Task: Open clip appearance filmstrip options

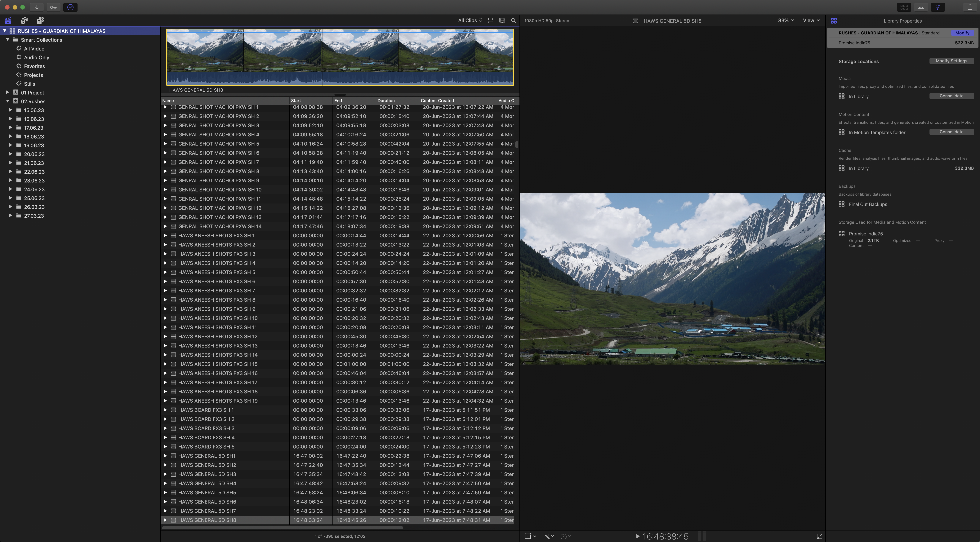Action: 502,20
